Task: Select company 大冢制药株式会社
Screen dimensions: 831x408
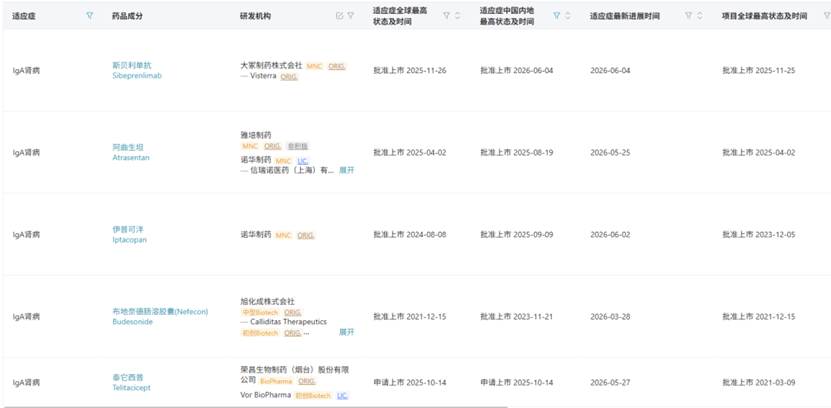Action: [x=271, y=66]
